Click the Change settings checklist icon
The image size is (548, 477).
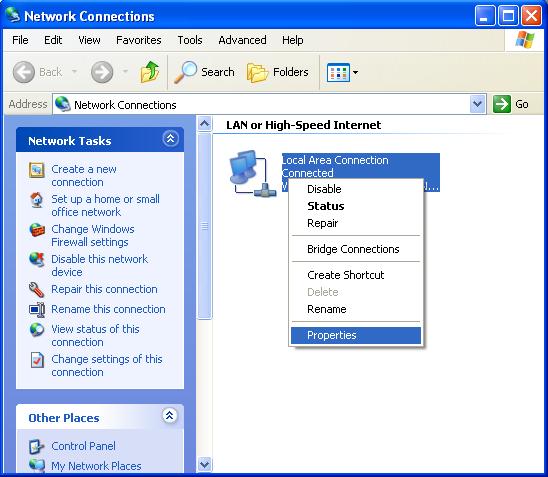[37, 360]
